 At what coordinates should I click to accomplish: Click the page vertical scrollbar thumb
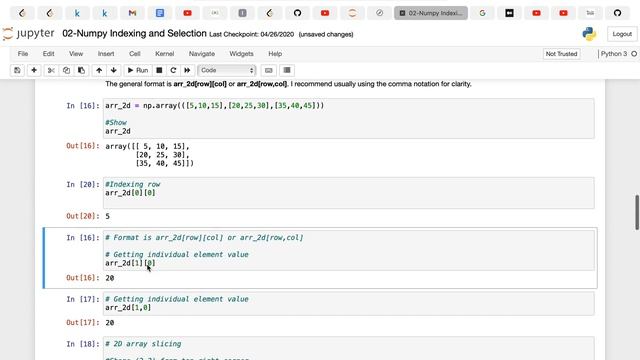637,212
